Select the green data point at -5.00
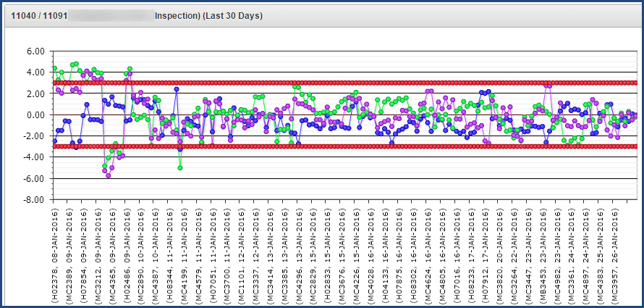 click(180, 168)
